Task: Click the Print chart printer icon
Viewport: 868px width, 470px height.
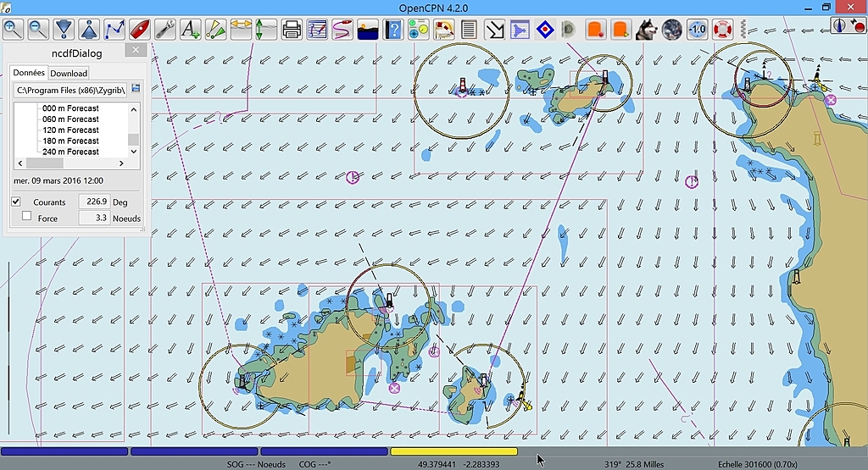Action: click(292, 29)
